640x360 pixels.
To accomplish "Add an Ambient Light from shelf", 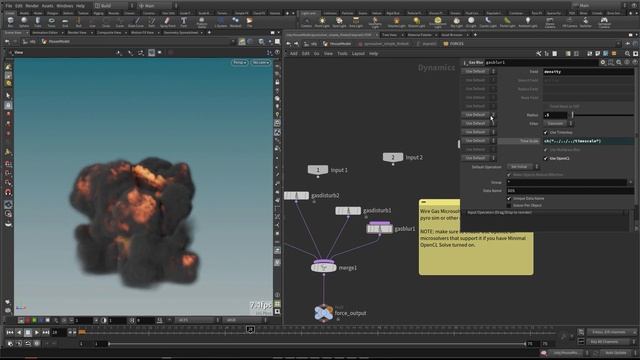I will [527, 22].
